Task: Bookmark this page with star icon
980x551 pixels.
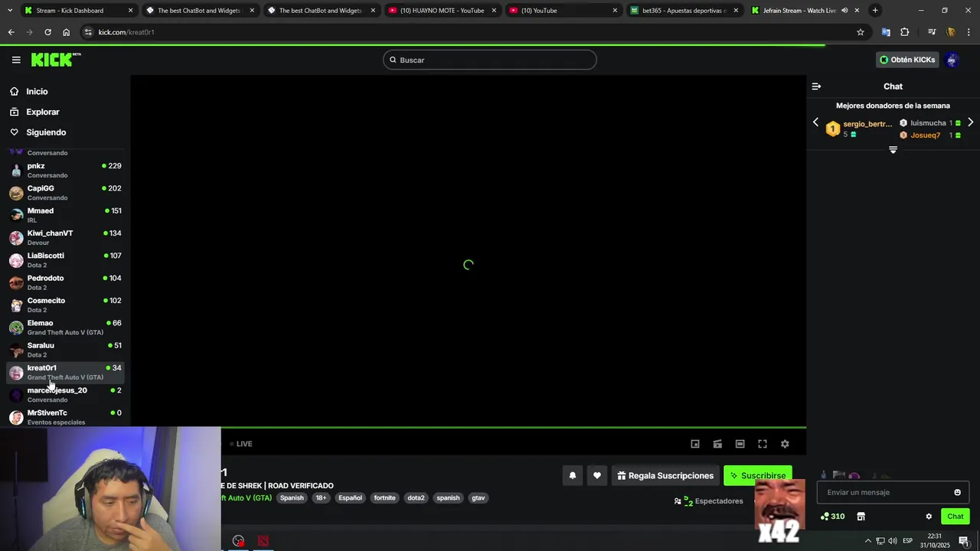Action: (x=861, y=32)
